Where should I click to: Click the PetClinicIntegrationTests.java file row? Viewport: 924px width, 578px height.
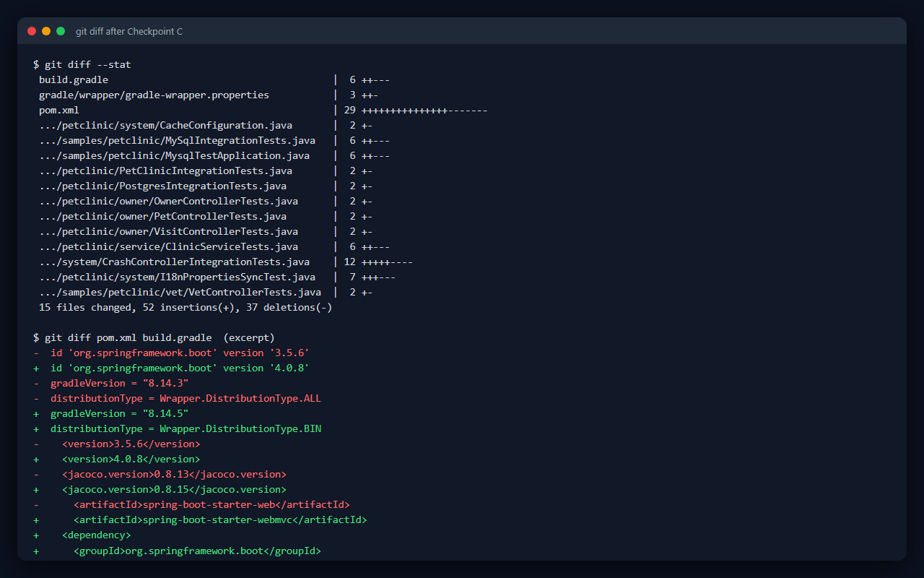tap(206, 171)
